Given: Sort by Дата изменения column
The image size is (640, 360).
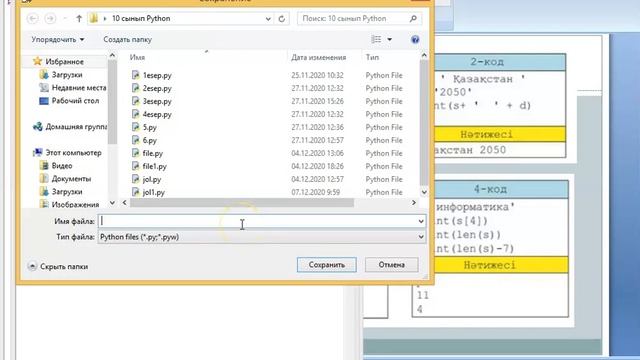Looking at the screenshot, I should pos(318,58).
